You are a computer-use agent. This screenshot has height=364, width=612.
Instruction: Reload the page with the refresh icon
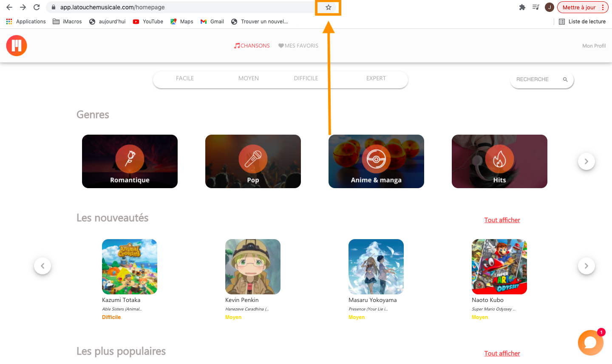[37, 7]
